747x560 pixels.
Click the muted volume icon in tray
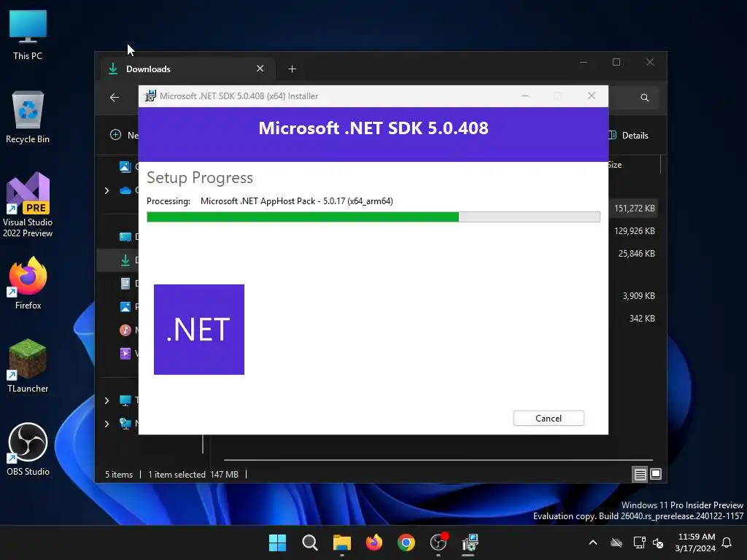click(x=659, y=542)
